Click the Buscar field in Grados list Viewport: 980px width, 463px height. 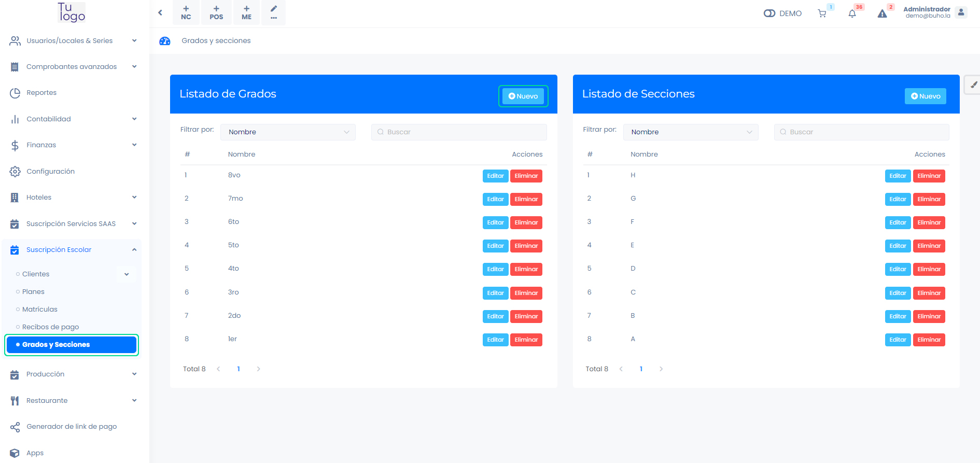coord(459,132)
